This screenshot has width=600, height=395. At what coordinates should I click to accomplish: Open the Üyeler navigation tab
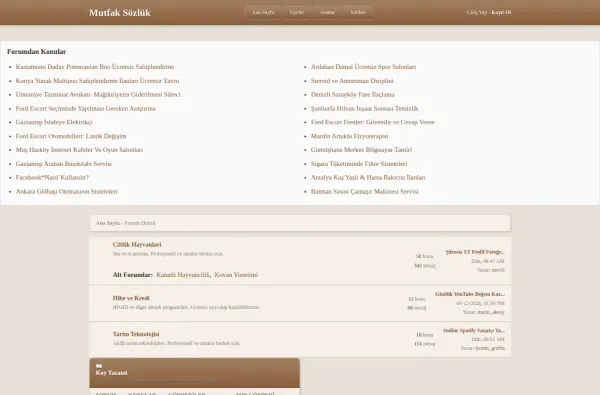(x=297, y=12)
